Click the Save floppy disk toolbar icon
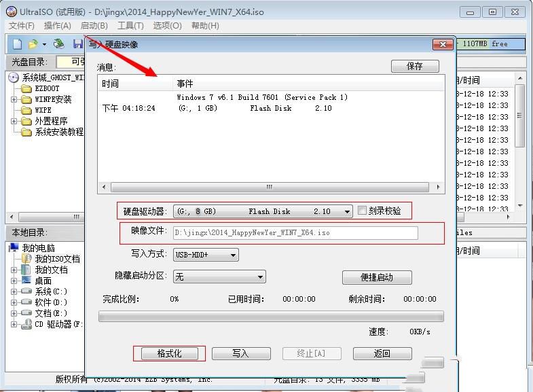This screenshot has width=533, height=392. pyautogui.click(x=78, y=44)
